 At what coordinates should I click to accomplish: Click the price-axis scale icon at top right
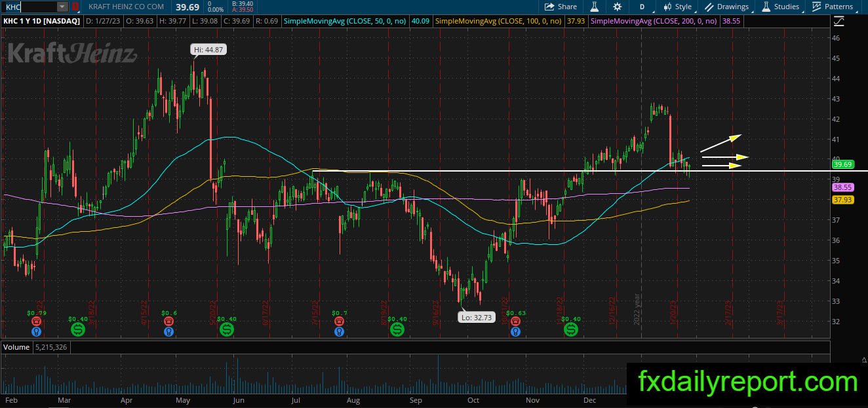coord(838,21)
